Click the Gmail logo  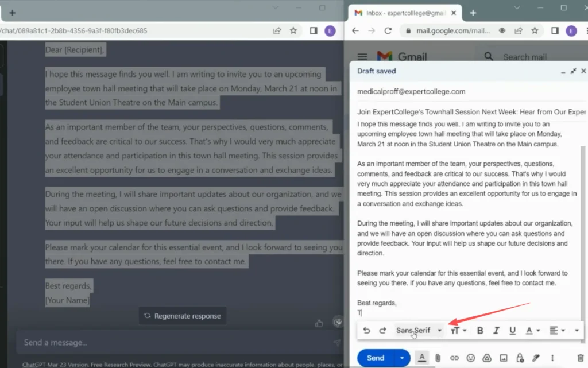point(401,57)
